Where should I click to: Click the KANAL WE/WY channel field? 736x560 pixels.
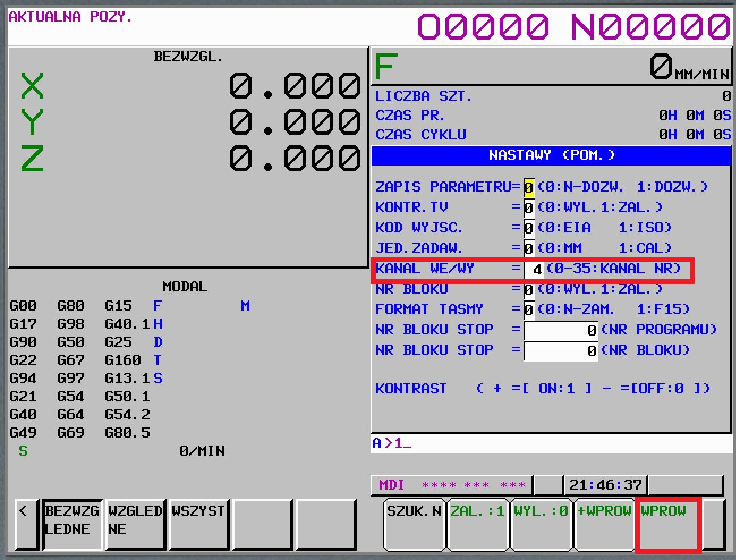click(x=533, y=270)
